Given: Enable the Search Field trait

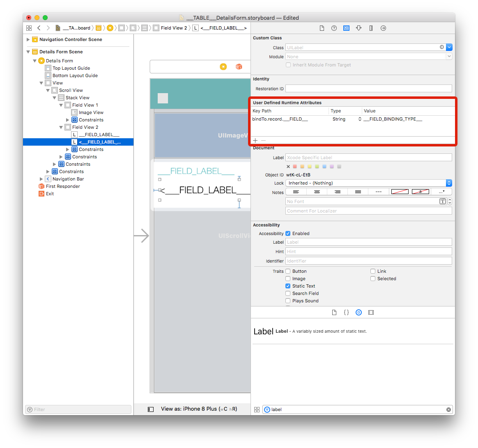Looking at the screenshot, I should (x=288, y=293).
